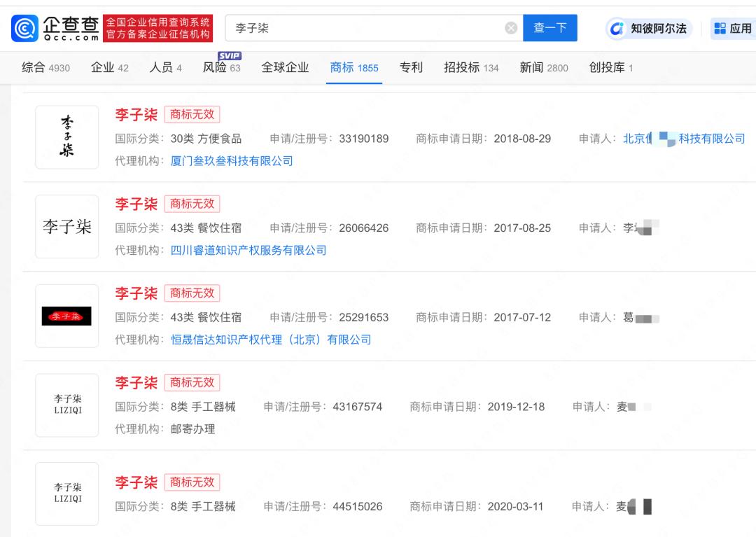Click the application date 2017-07-12
756x537 pixels.
522,317
